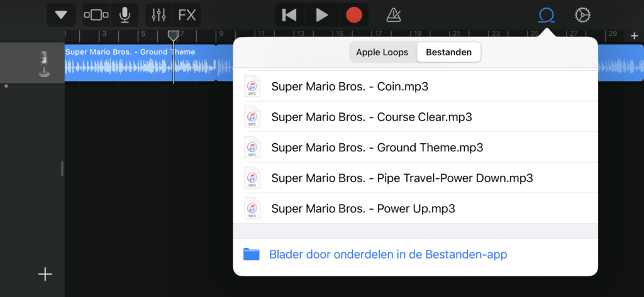
Task: Switch to the Apple Loops tab
Action: pyautogui.click(x=382, y=52)
